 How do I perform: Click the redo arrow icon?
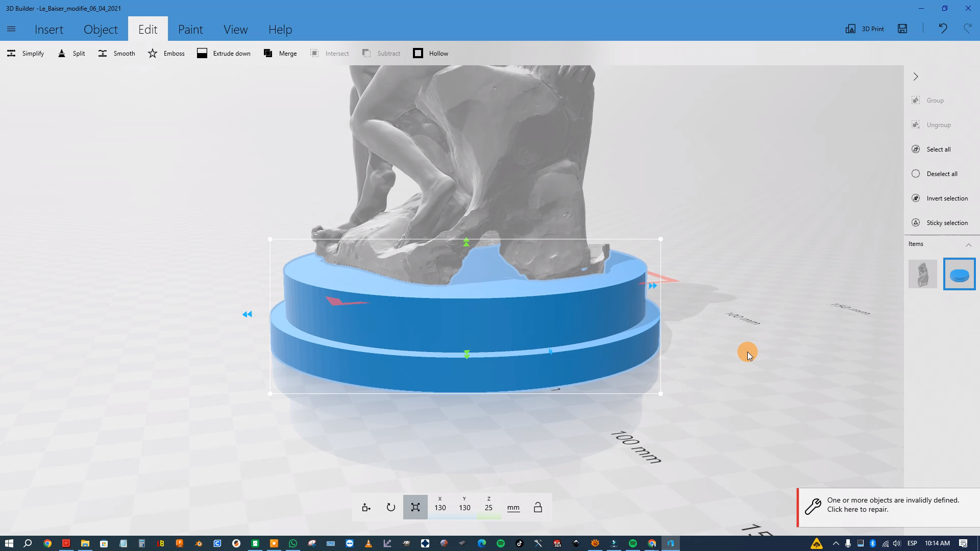(967, 29)
